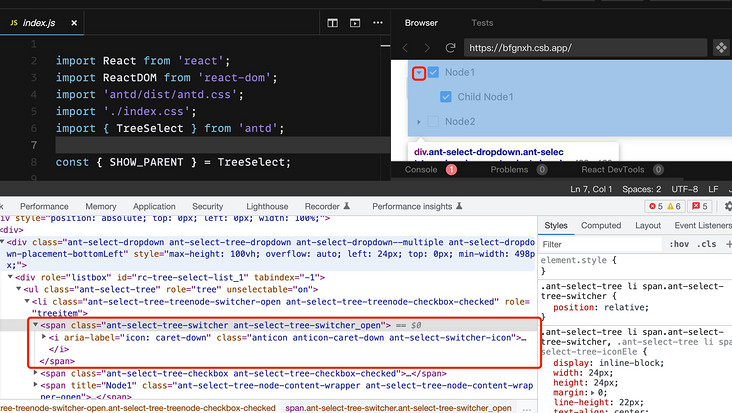Open DevTools Security tab
The height and width of the screenshot is (413, 732).
point(208,206)
